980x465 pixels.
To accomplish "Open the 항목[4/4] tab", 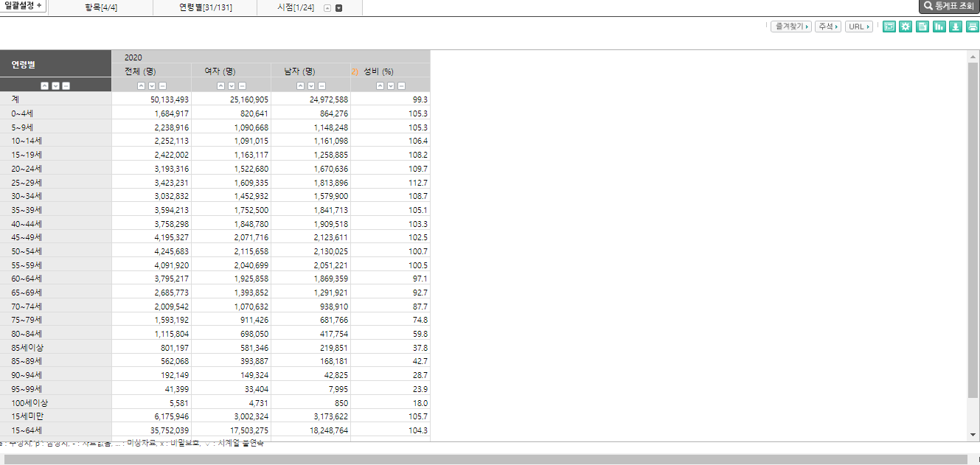I will click(101, 7).
